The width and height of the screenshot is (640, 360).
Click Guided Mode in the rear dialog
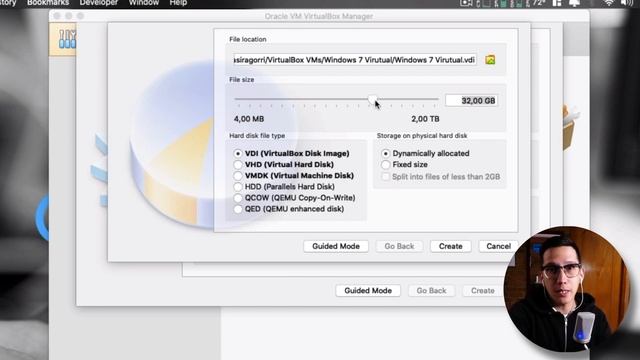tap(368, 291)
